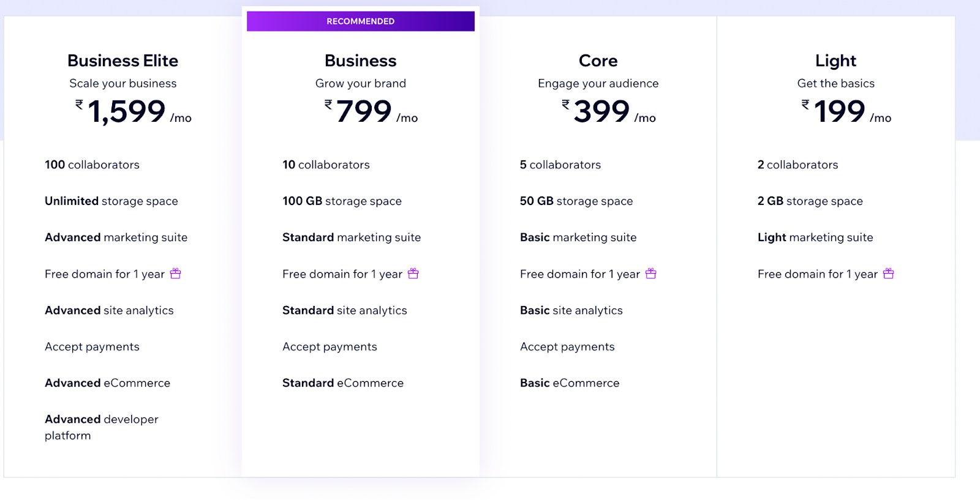This screenshot has height=500, width=980.
Task: Click the Business plan heading
Action: 361,61
